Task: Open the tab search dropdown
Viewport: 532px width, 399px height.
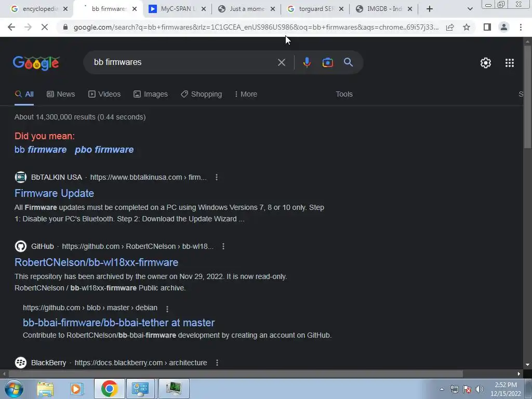Action: pos(470,9)
